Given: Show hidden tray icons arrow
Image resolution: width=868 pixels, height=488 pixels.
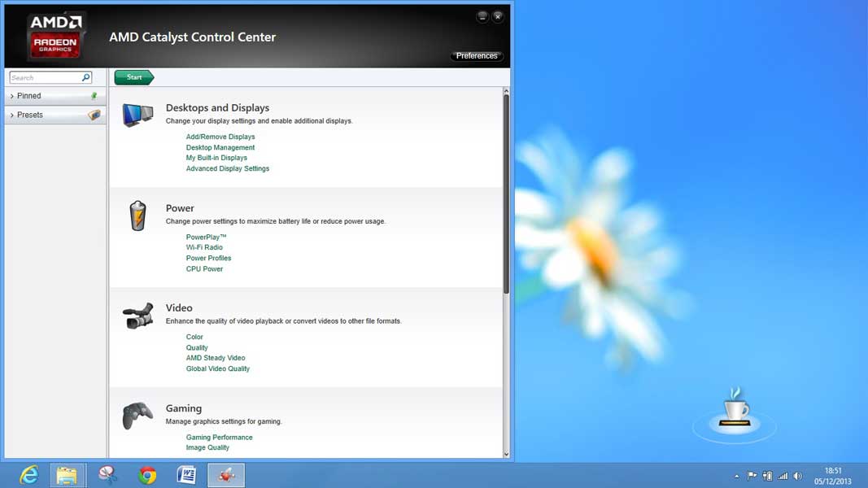Looking at the screenshot, I should point(737,476).
